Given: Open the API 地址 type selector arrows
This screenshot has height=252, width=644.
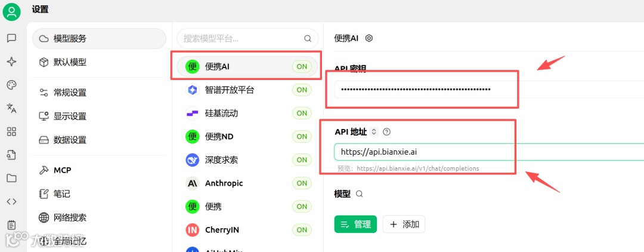Looking at the screenshot, I should click(373, 132).
